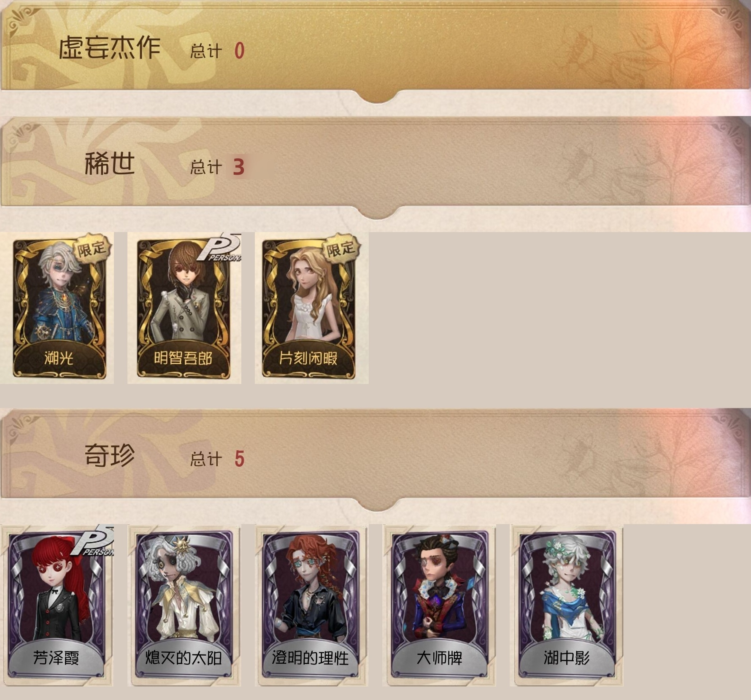Click the 限定 badge on 片刻闲暇 card
Viewport: 751px width, 700px height.
click(x=340, y=249)
